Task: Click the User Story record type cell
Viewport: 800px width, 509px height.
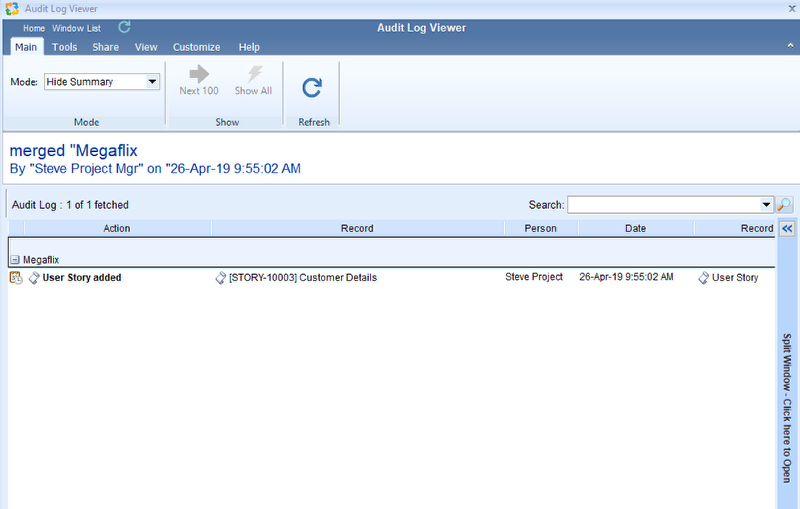Action: 735,278
